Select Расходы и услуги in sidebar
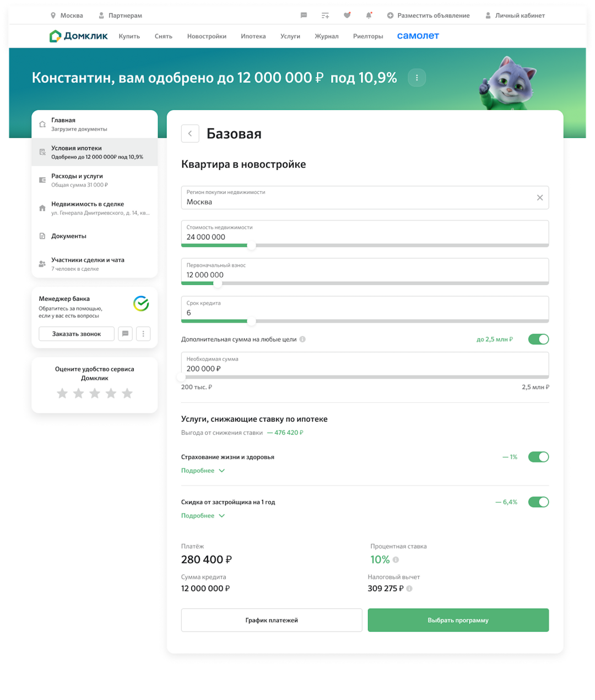This screenshot has width=595, height=700. point(95,180)
